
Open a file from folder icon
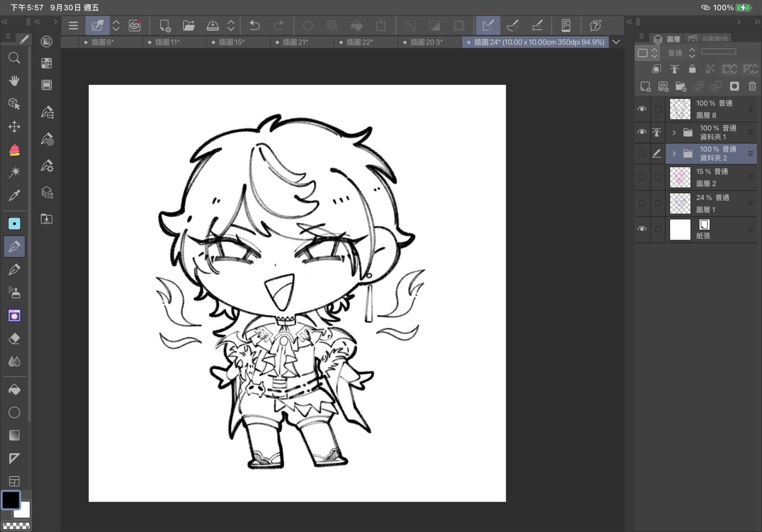coord(189,25)
